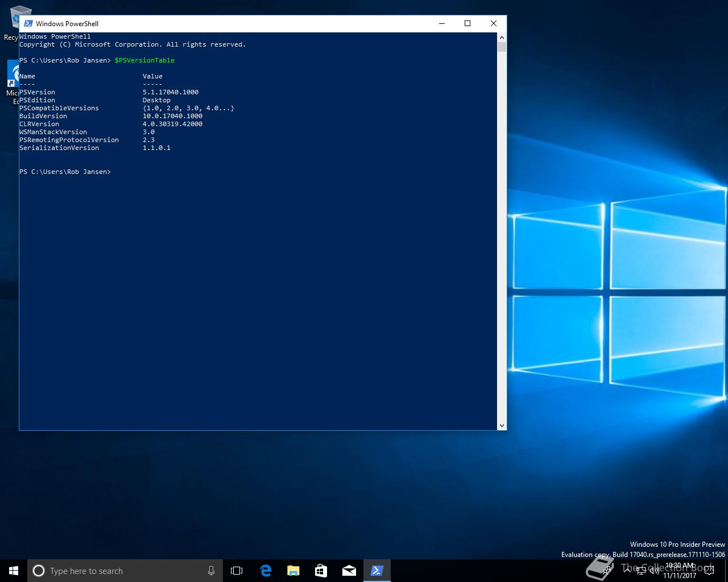
Task: Minimize the Windows PowerShell window
Action: (x=442, y=23)
